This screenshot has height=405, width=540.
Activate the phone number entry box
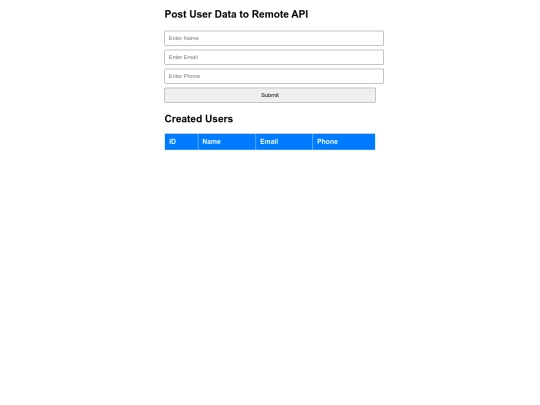(x=274, y=76)
